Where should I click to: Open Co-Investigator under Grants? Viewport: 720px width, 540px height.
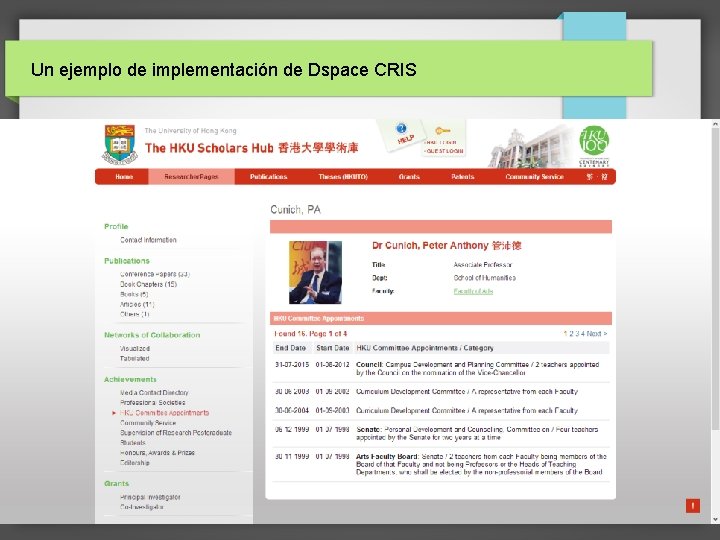pos(141,507)
